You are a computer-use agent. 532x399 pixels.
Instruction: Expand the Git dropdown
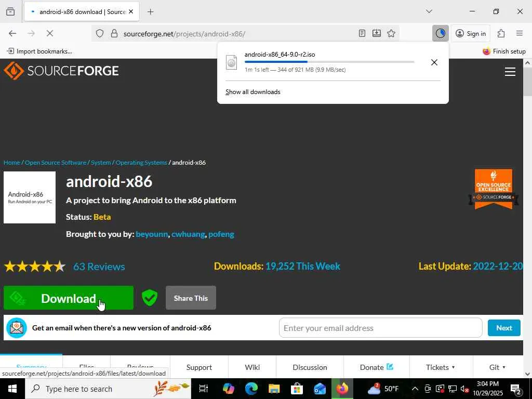(497, 367)
